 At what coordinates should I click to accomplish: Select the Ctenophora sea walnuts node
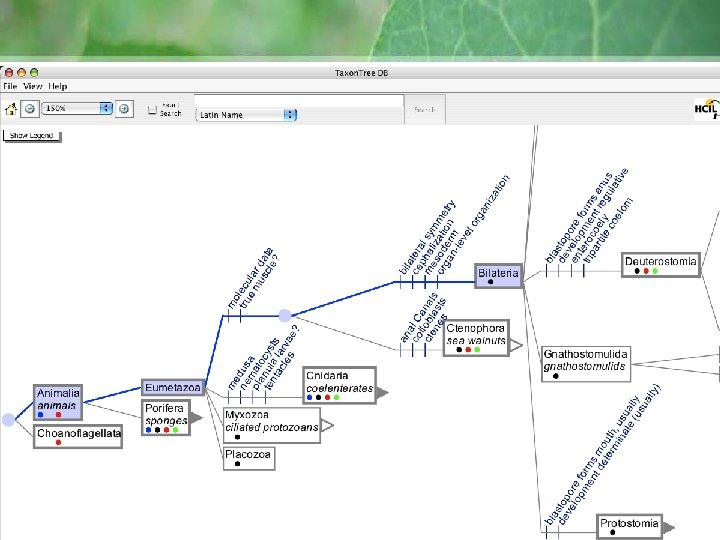coord(476,338)
